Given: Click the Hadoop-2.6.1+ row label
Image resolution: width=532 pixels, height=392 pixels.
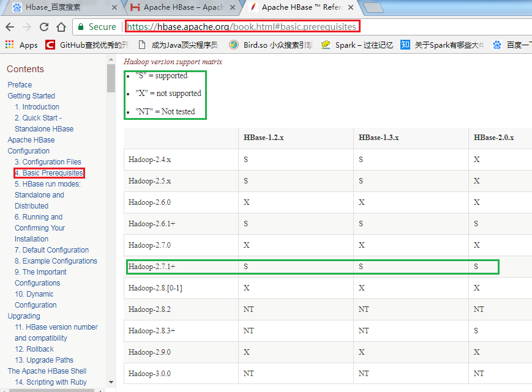Looking at the screenshot, I should pos(152,224).
